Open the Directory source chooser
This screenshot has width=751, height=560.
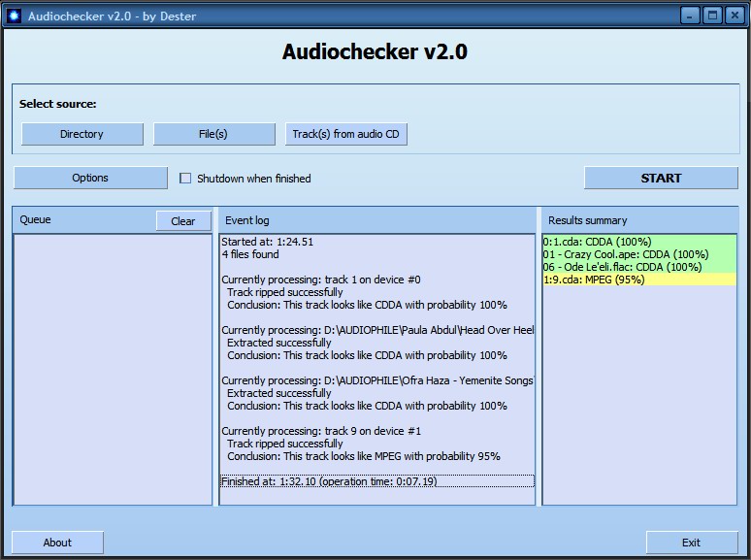pyautogui.click(x=82, y=134)
